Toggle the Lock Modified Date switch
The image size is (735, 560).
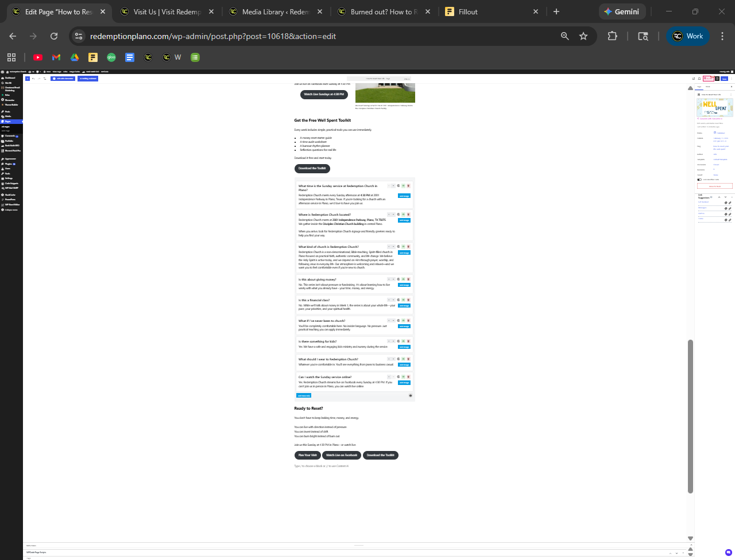point(699,180)
